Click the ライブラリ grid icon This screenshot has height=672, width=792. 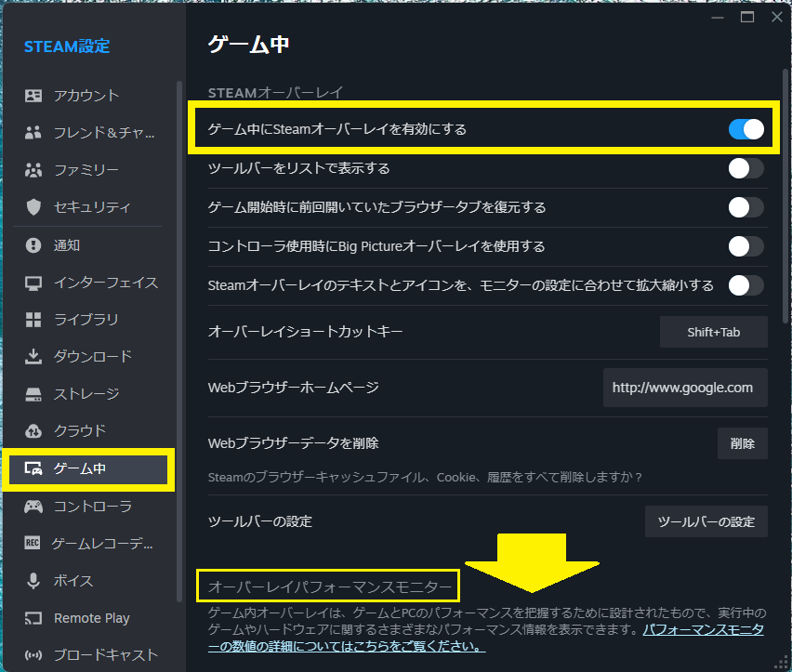coord(33,320)
